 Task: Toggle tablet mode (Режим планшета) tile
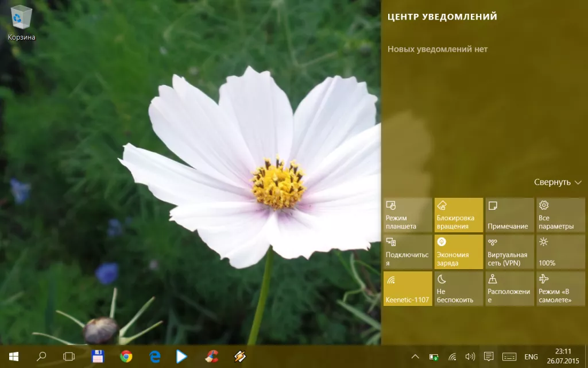point(407,215)
